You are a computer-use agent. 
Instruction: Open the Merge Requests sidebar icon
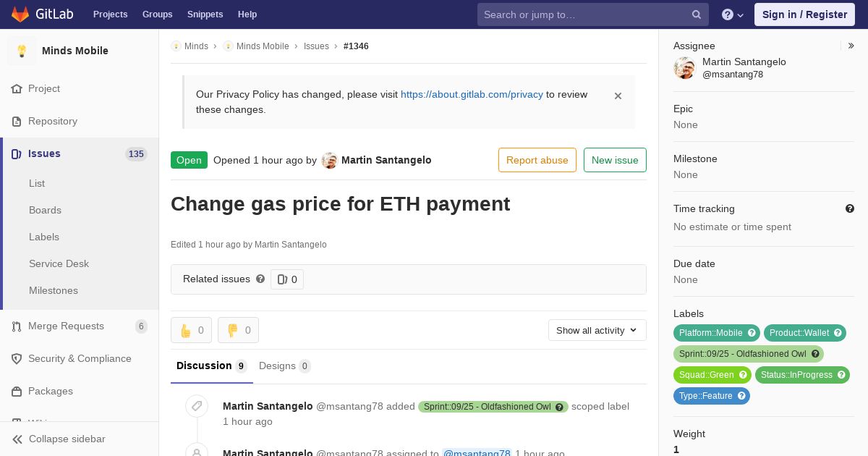(x=17, y=326)
